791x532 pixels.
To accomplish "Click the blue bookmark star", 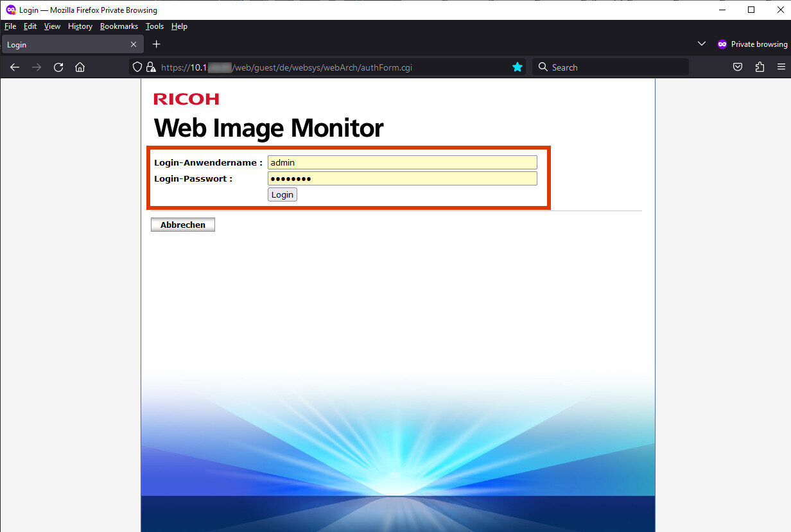I will point(517,67).
